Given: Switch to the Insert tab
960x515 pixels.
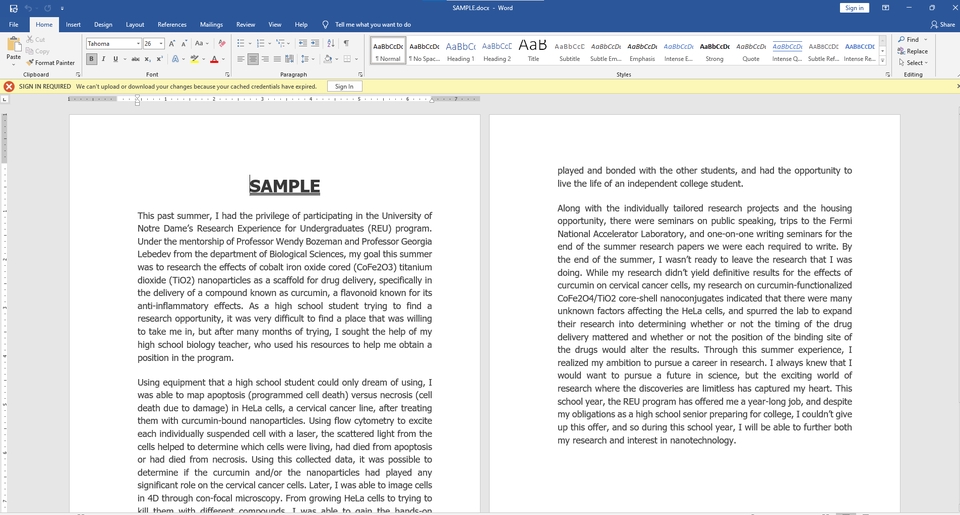Looking at the screenshot, I should [x=73, y=24].
